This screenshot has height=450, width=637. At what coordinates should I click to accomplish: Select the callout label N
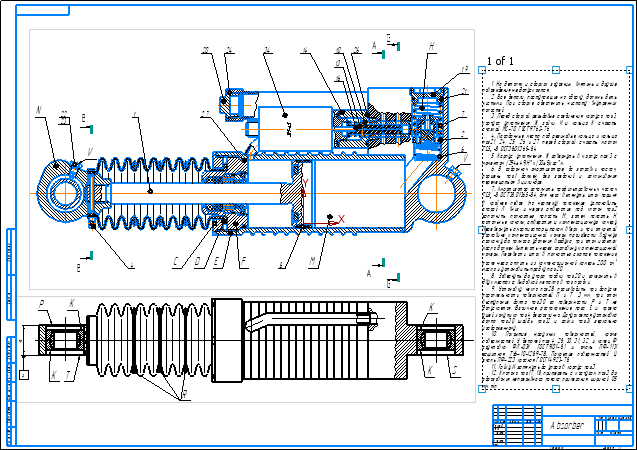pyautogui.click(x=38, y=110)
